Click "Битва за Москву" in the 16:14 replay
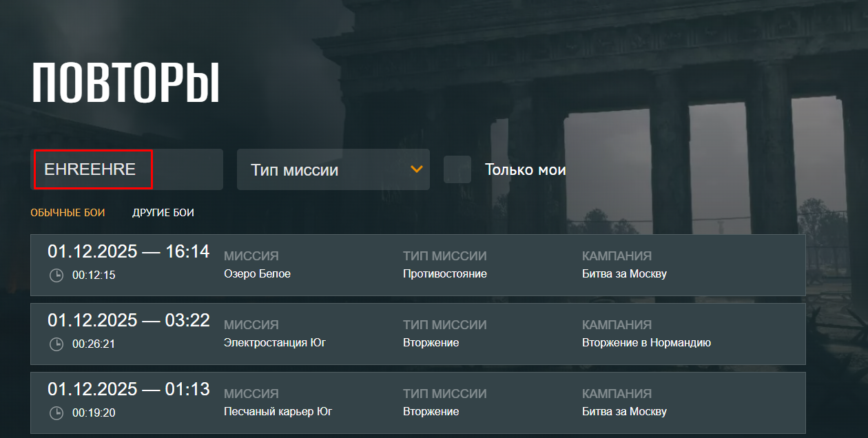The image size is (868, 438). pyautogui.click(x=624, y=274)
